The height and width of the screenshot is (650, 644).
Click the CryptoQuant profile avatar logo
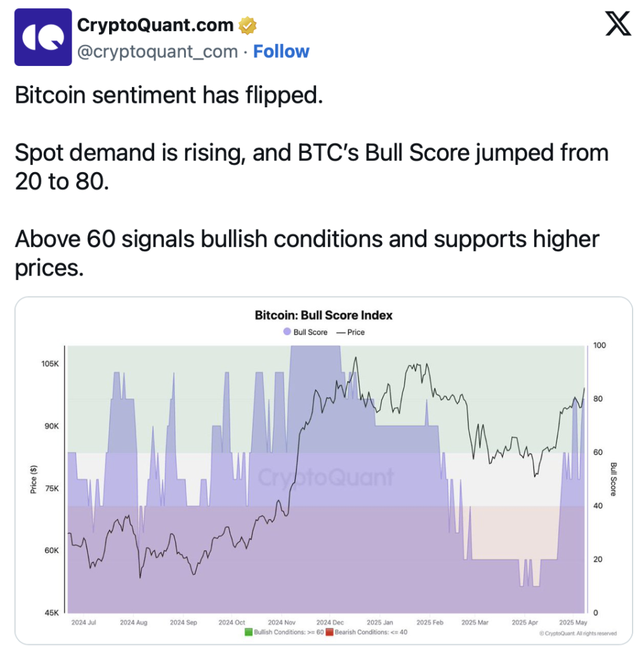pos(43,37)
